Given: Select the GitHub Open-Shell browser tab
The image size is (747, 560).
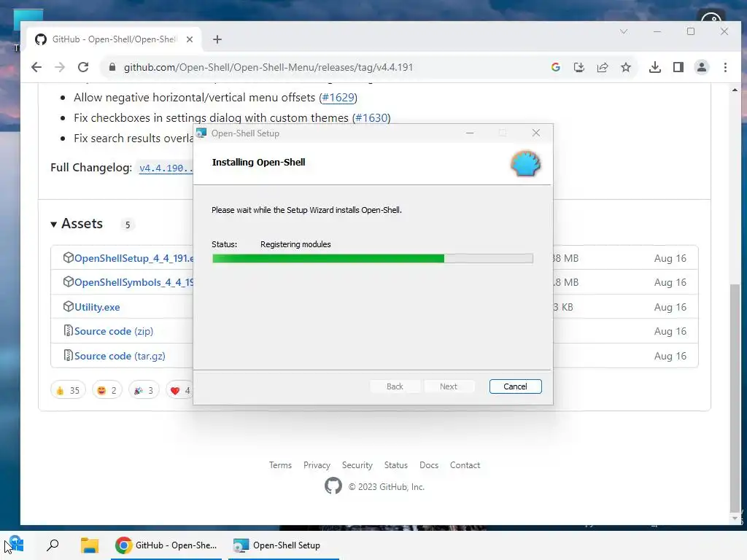Looking at the screenshot, I should tap(115, 39).
